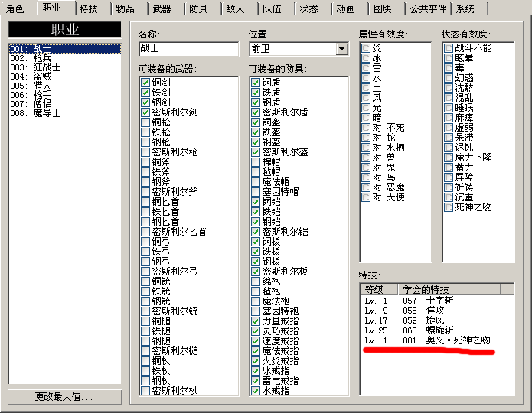Uncheck the 铜盾 armor checkbox
Viewport: 532px width, 413px height.
coord(256,83)
